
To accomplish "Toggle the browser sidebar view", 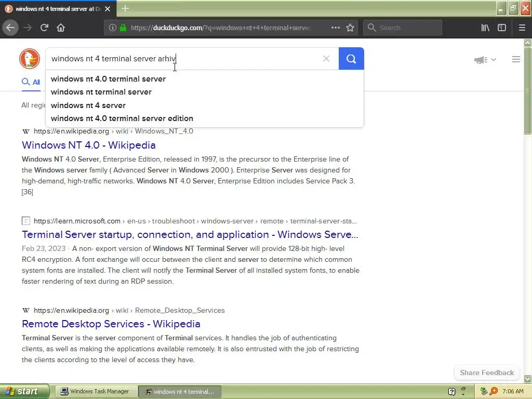I will (502, 28).
